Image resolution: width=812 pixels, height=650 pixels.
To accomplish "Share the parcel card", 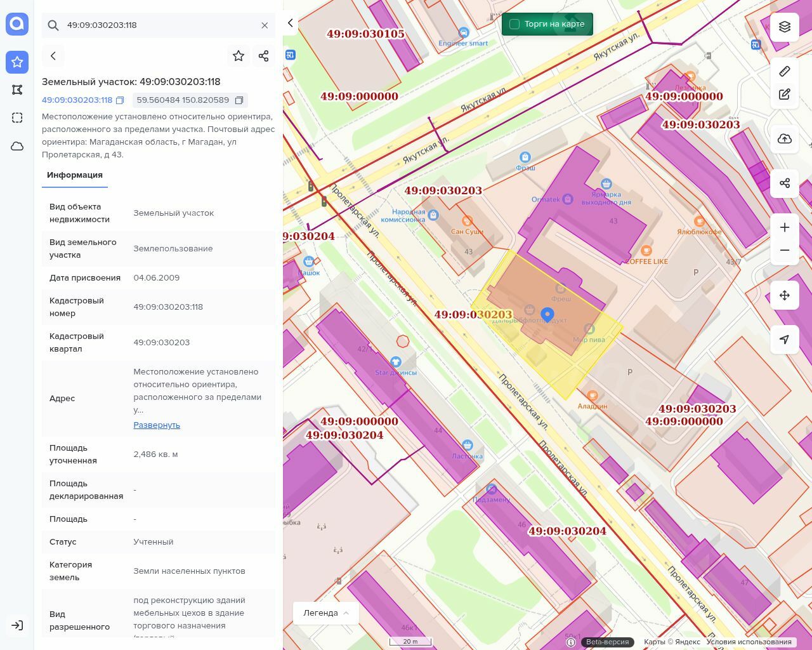I will coord(264,56).
